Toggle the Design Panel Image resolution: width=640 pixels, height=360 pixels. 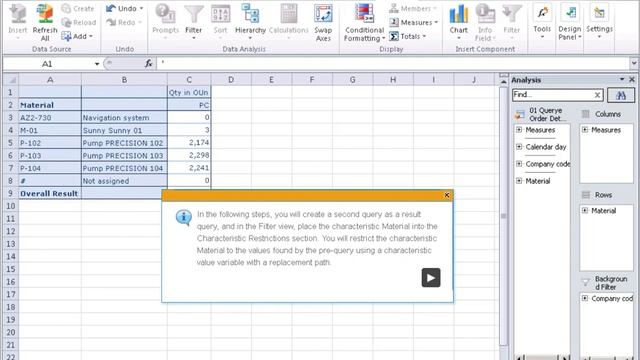(x=570, y=21)
